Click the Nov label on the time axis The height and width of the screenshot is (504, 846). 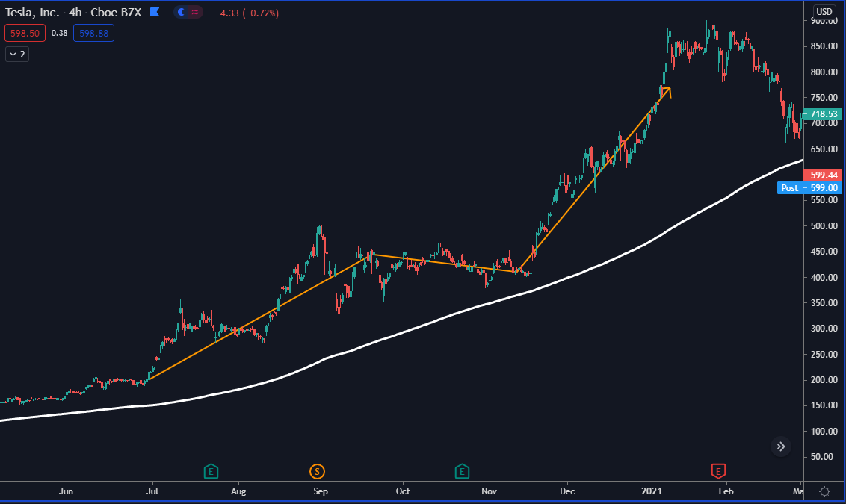pos(489,491)
